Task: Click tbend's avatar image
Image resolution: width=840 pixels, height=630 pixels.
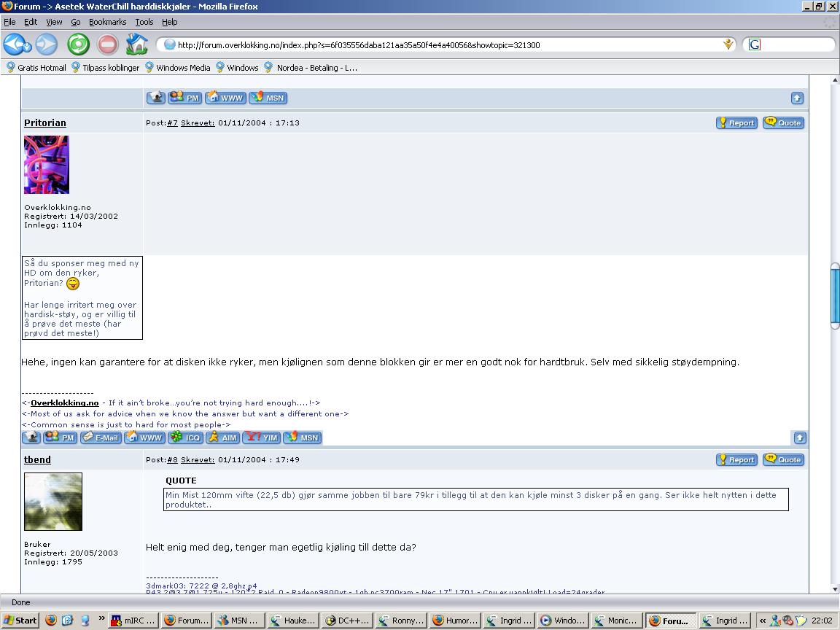Action: (x=53, y=502)
